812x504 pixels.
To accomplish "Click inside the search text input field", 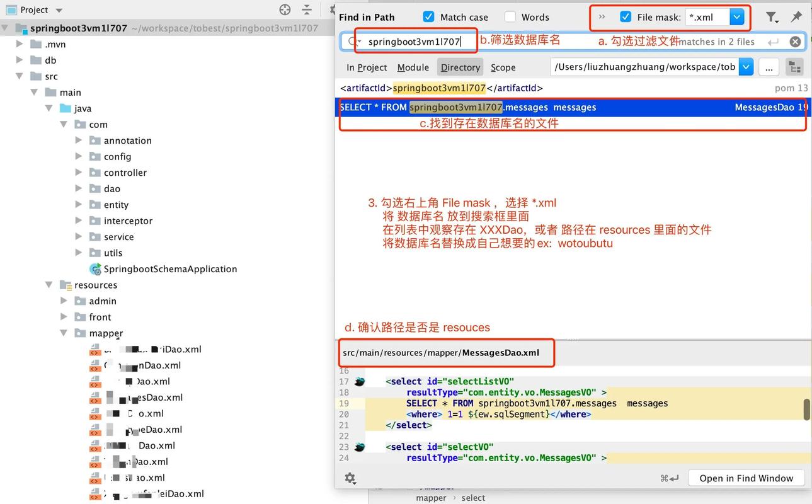I will [416, 41].
